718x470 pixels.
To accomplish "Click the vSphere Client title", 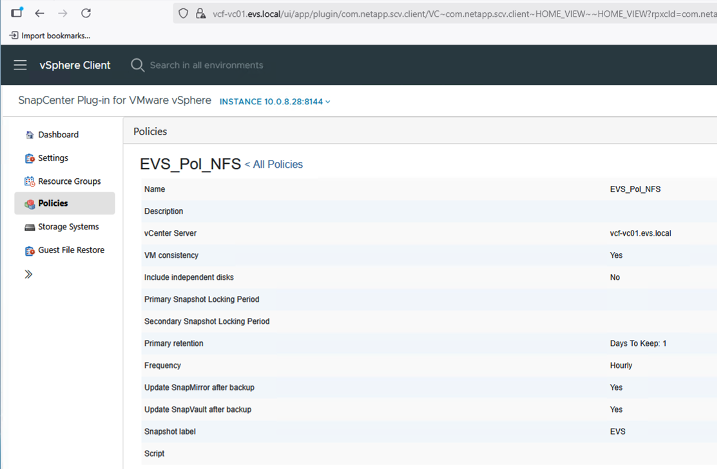I will (x=75, y=65).
